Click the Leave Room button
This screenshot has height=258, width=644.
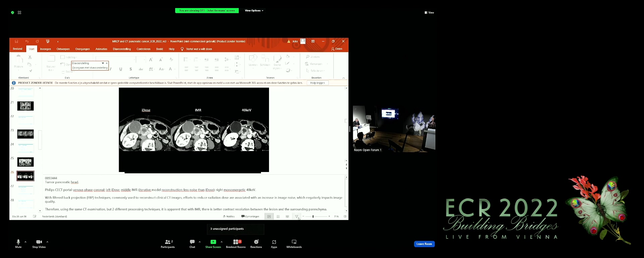pos(424,244)
